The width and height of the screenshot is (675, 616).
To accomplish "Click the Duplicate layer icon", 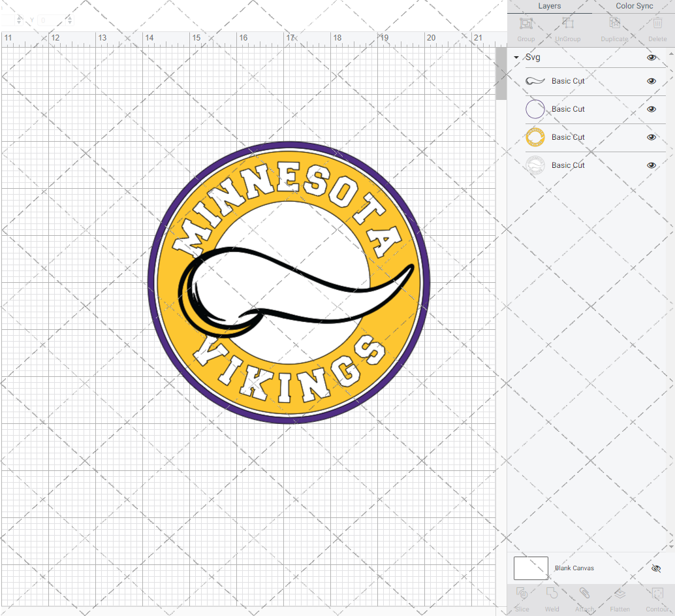I will click(x=614, y=22).
